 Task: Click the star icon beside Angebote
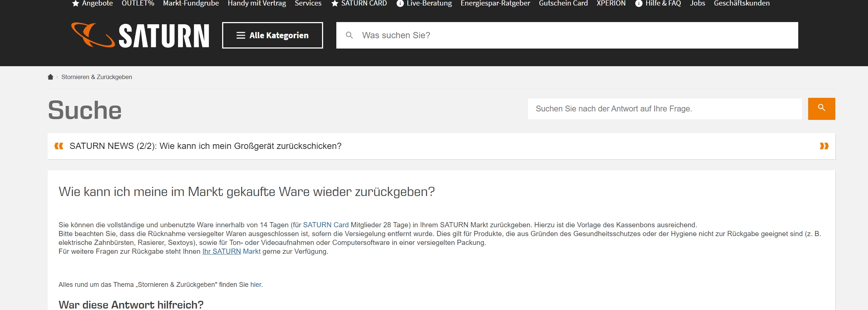pyautogui.click(x=76, y=3)
